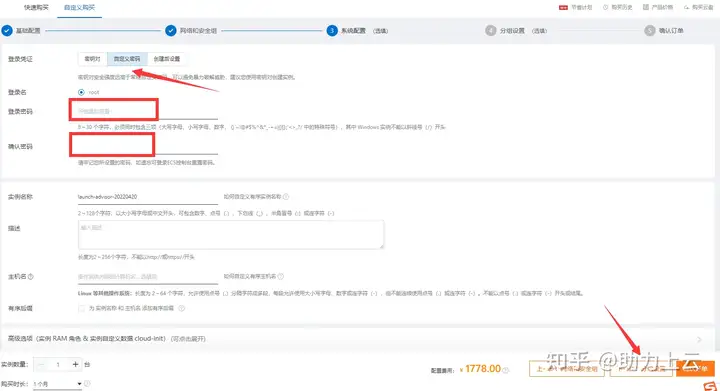Open the 系统配置 step 3
This screenshot has width=720, height=391.
(x=353, y=31)
